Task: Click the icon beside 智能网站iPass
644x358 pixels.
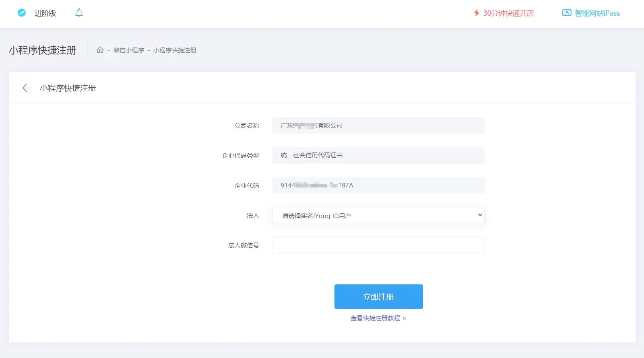Action: click(x=567, y=13)
